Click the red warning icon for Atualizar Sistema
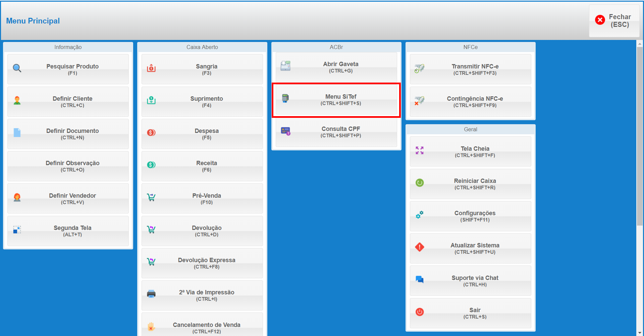This screenshot has width=644, height=336. [420, 247]
